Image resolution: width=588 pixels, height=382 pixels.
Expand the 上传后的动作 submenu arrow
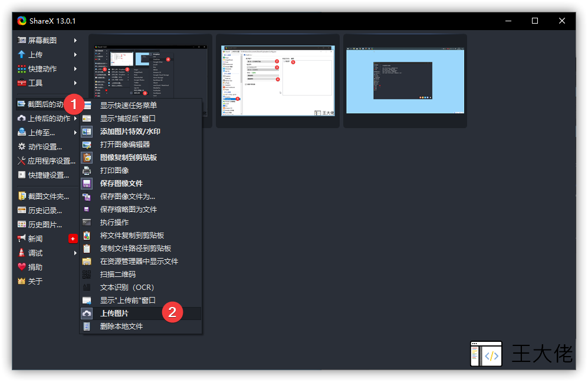75,118
